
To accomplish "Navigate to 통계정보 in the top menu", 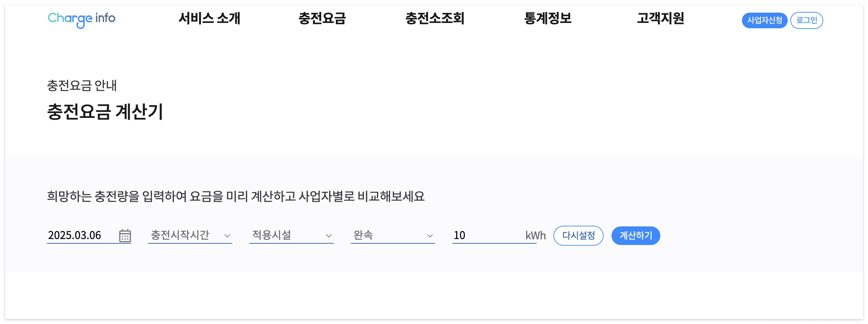I will 547,19.
